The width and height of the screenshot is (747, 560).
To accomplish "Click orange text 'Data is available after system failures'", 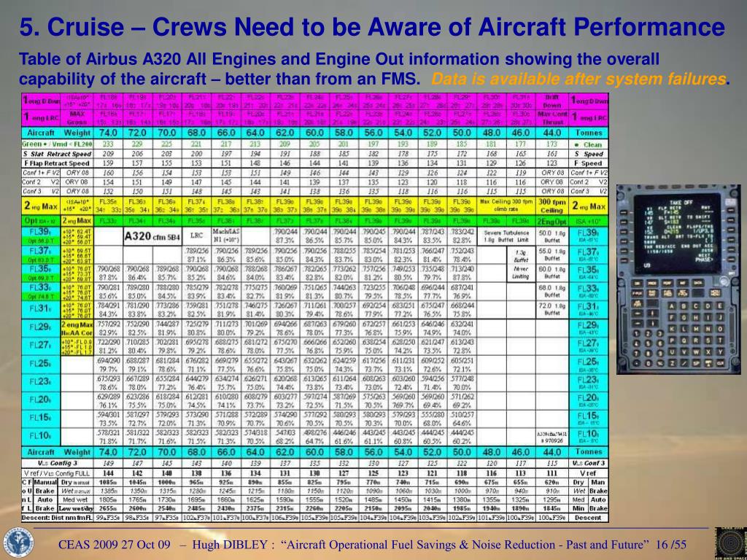I will (x=578, y=79).
